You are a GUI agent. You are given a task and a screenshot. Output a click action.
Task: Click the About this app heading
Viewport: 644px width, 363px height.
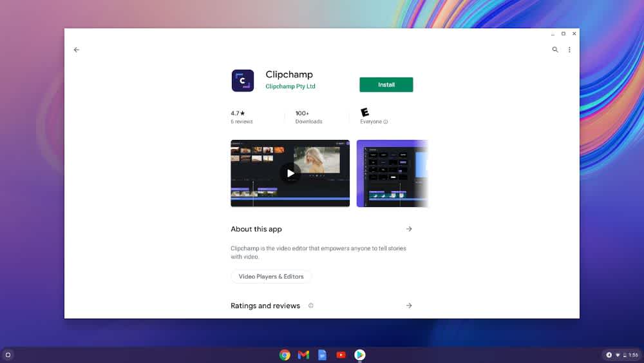click(256, 229)
